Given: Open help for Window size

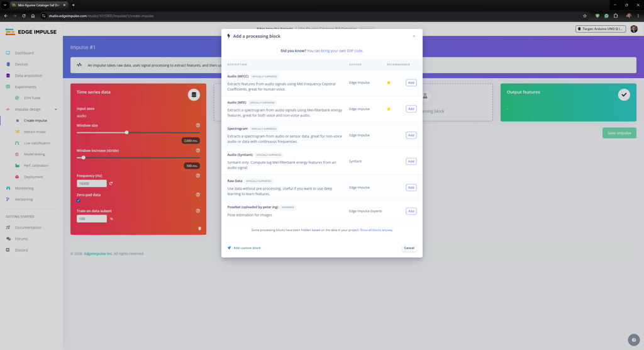Looking at the screenshot, I should (198, 125).
